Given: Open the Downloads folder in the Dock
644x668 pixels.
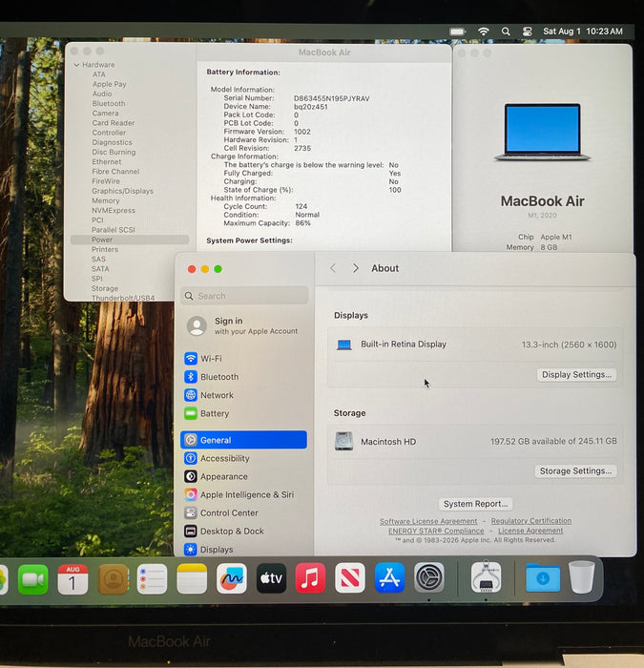Looking at the screenshot, I should click(543, 577).
